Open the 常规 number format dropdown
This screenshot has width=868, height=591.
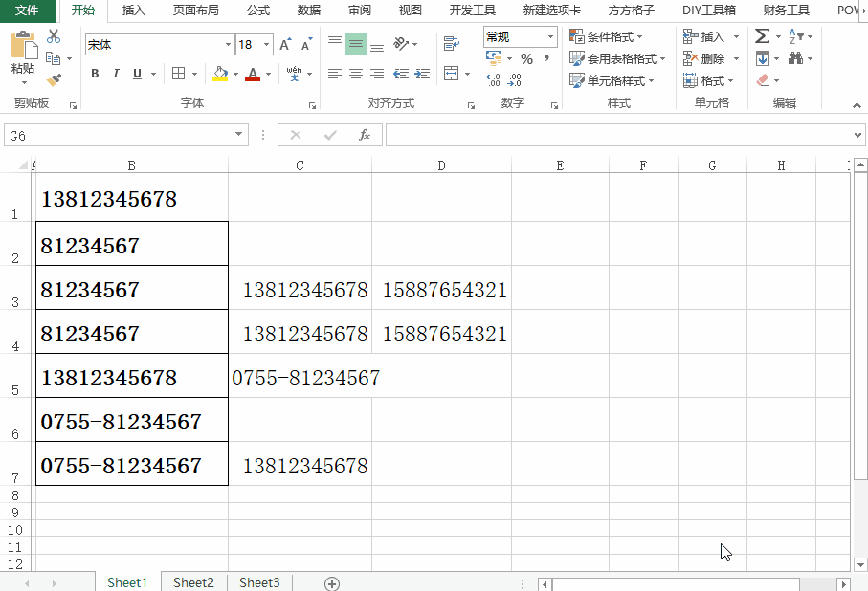pyautogui.click(x=551, y=36)
